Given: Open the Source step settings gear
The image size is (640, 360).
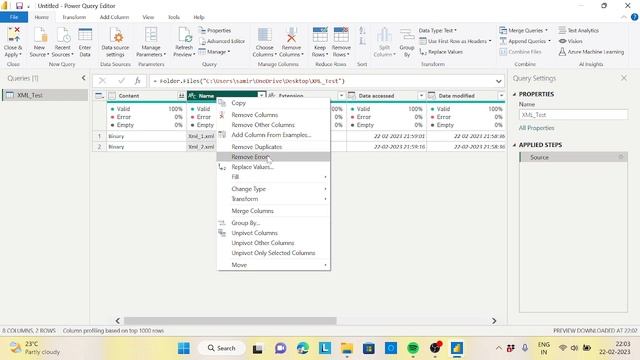Looking at the screenshot, I should (x=621, y=157).
